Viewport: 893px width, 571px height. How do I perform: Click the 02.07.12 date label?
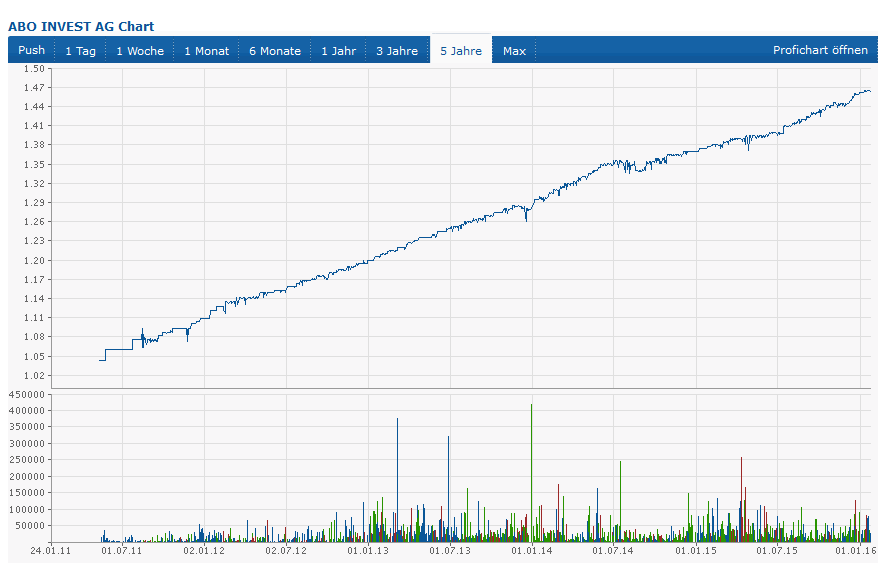[x=286, y=551]
